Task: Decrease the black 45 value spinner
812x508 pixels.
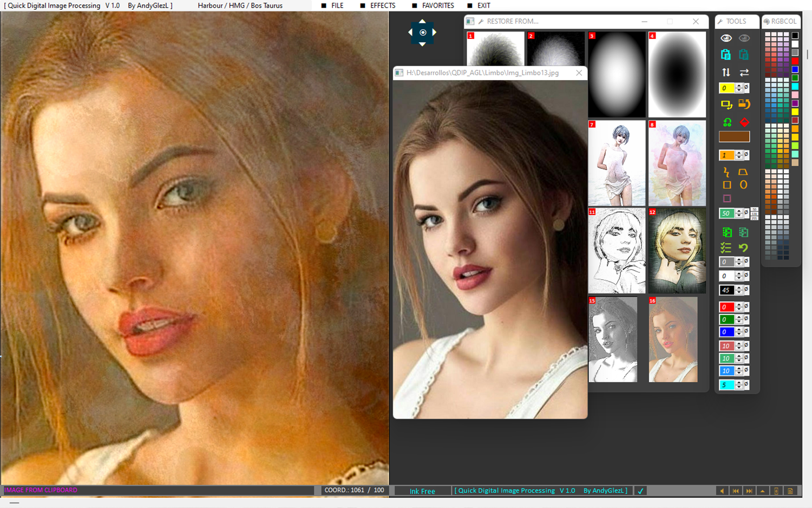Action: coord(739,292)
